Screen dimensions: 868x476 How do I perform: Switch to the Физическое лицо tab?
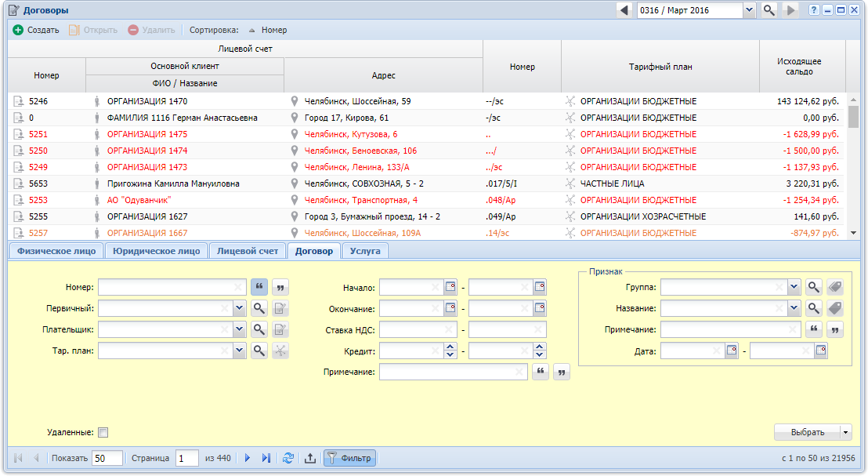56,251
